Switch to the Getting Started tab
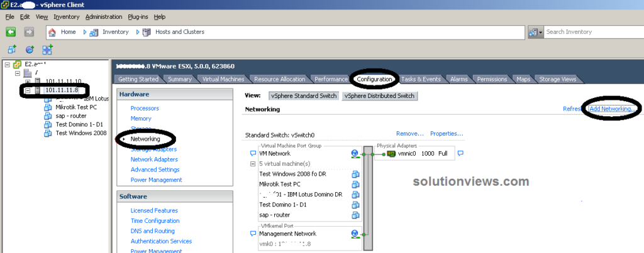Image resolution: width=644 pixels, height=253 pixels. click(x=138, y=79)
